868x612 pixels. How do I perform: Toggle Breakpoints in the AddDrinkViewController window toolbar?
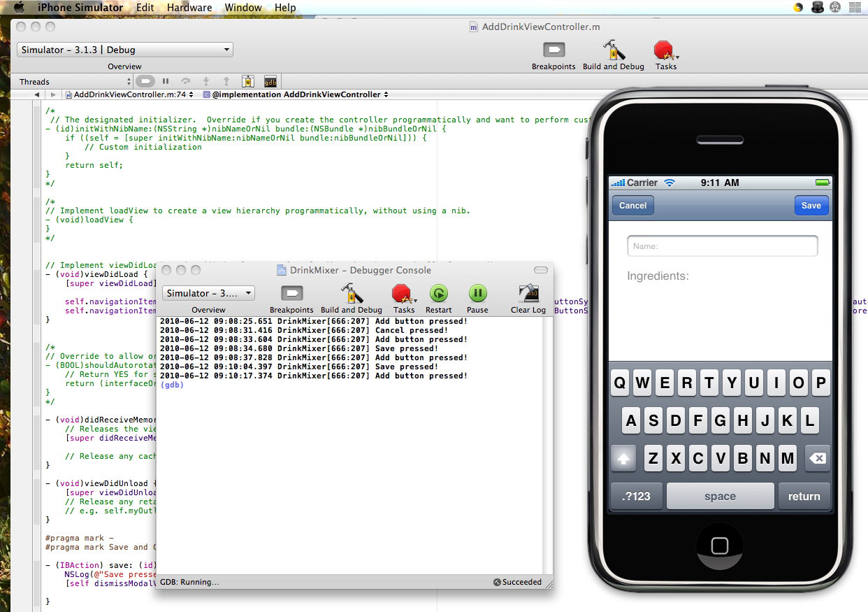(554, 50)
